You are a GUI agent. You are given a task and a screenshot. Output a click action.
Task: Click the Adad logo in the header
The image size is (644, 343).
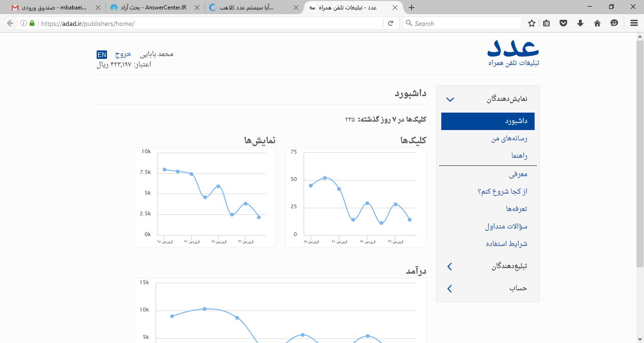tap(513, 52)
